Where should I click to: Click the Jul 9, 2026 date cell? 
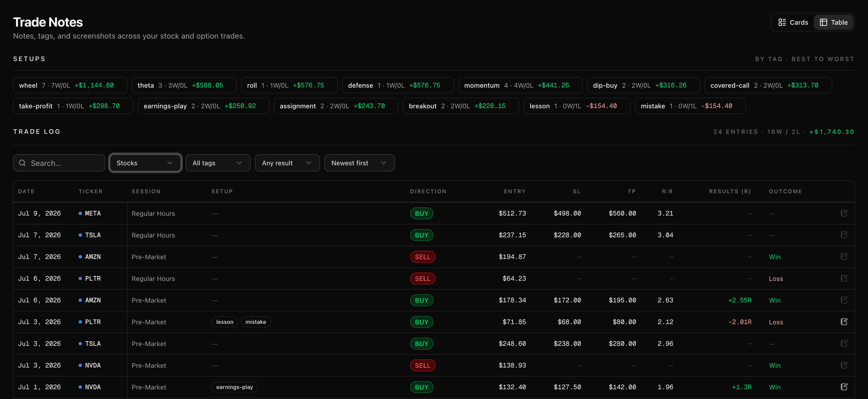point(39,213)
